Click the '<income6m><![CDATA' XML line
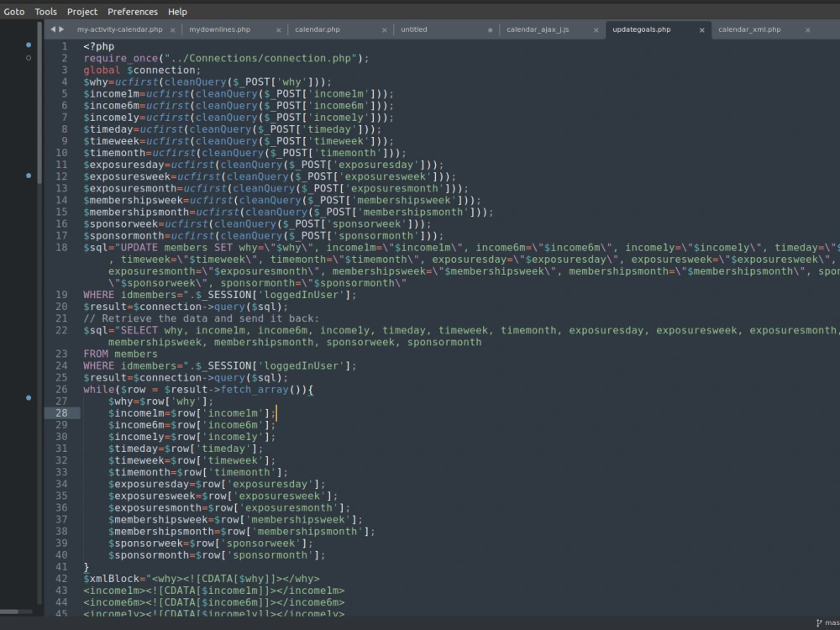 pos(213,602)
